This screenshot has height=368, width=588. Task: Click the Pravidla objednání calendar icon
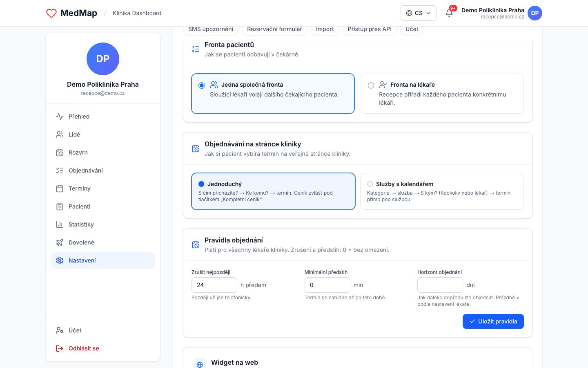pos(196,245)
